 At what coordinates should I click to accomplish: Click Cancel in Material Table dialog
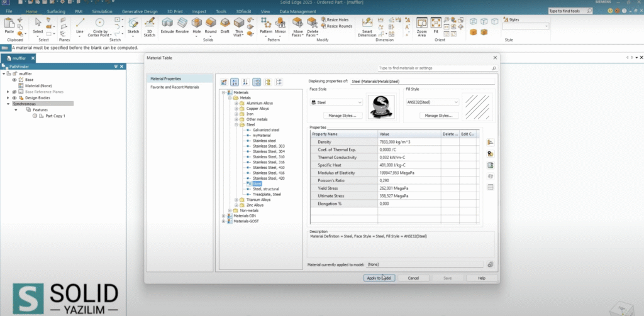(413, 278)
